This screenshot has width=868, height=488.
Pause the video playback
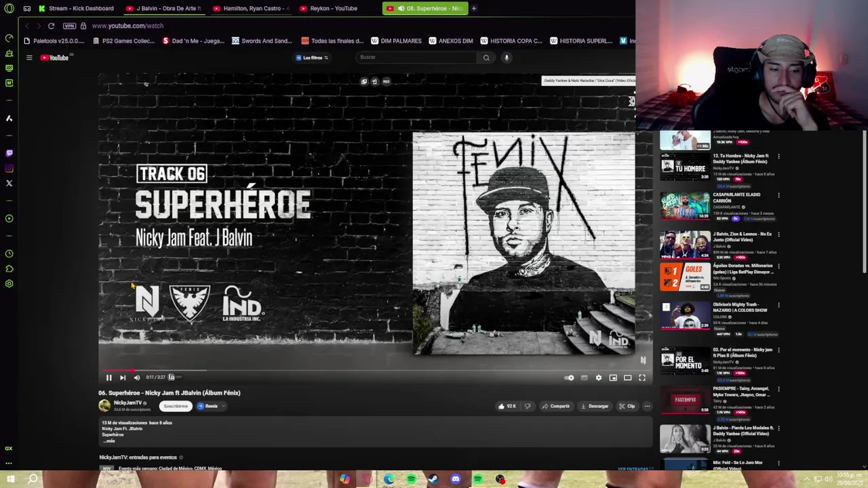[108, 378]
